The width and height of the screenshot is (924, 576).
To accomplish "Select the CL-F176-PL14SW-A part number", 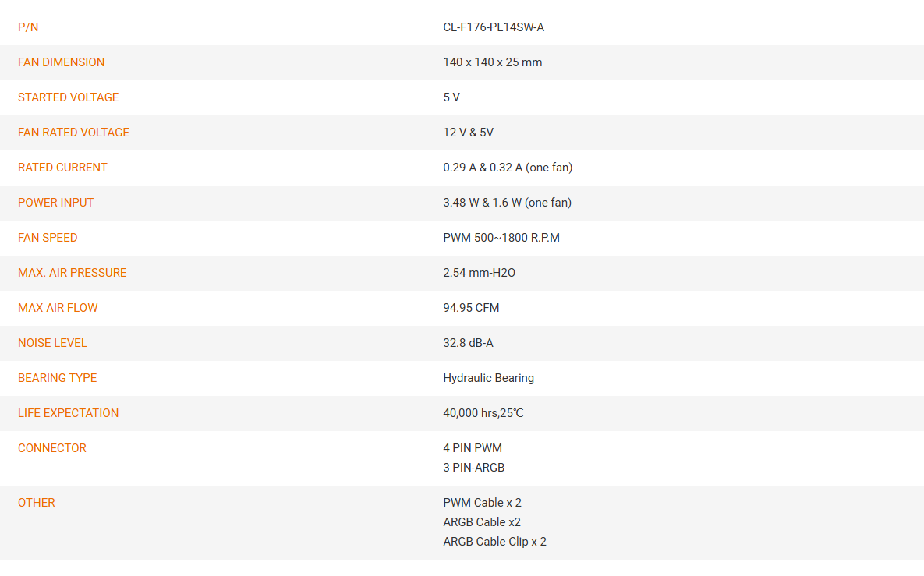I will [x=494, y=27].
